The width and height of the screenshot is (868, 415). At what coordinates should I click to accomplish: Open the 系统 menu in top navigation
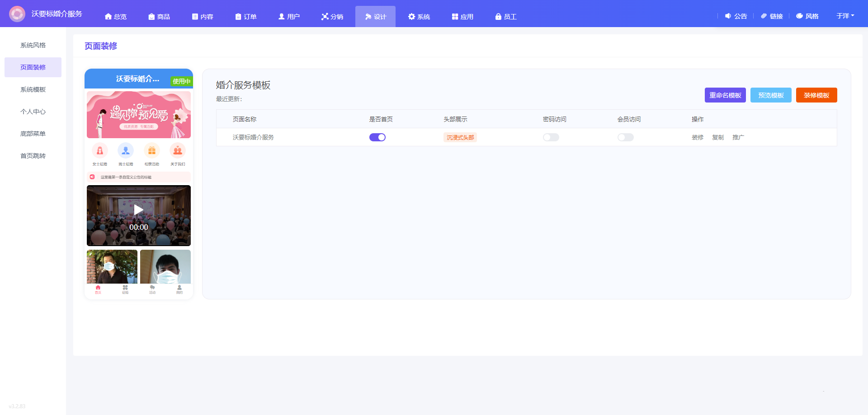419,17
